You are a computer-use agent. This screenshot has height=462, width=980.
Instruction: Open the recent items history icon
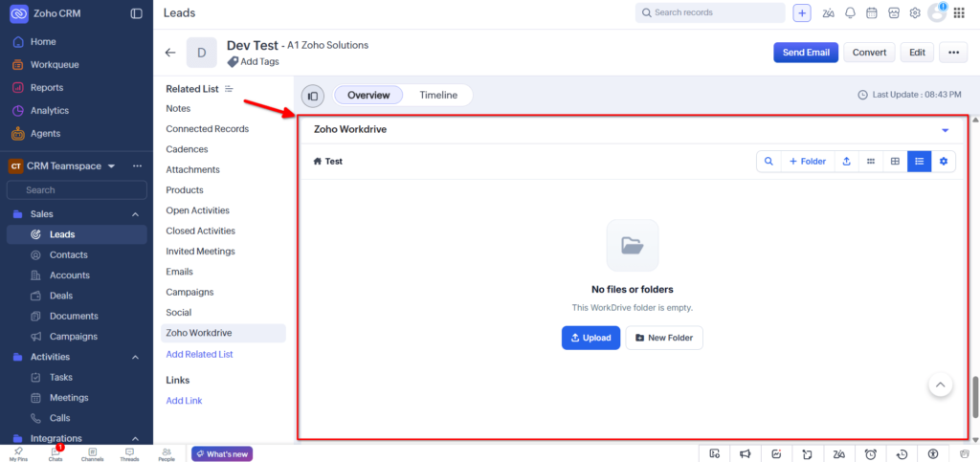tap(902, 453)
